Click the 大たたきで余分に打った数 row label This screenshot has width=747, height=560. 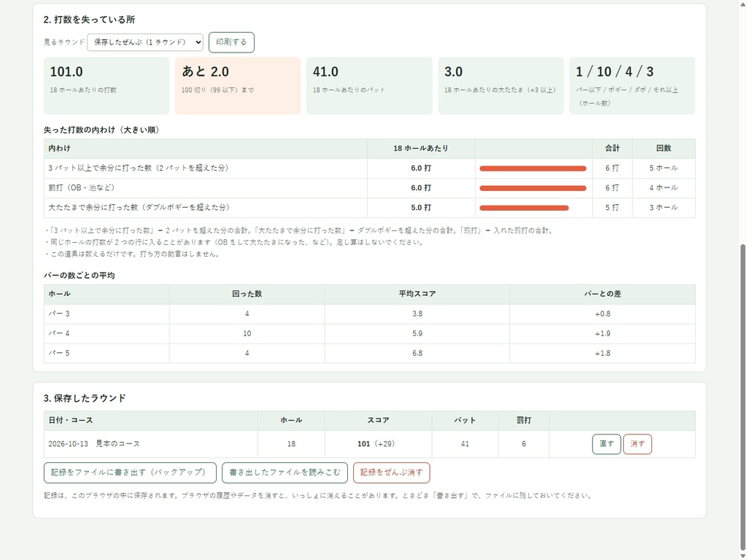click(x=139, y=208)
